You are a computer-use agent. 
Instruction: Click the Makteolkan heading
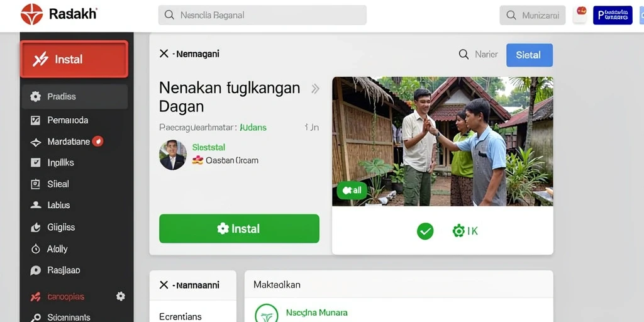[x=277, y=284]
